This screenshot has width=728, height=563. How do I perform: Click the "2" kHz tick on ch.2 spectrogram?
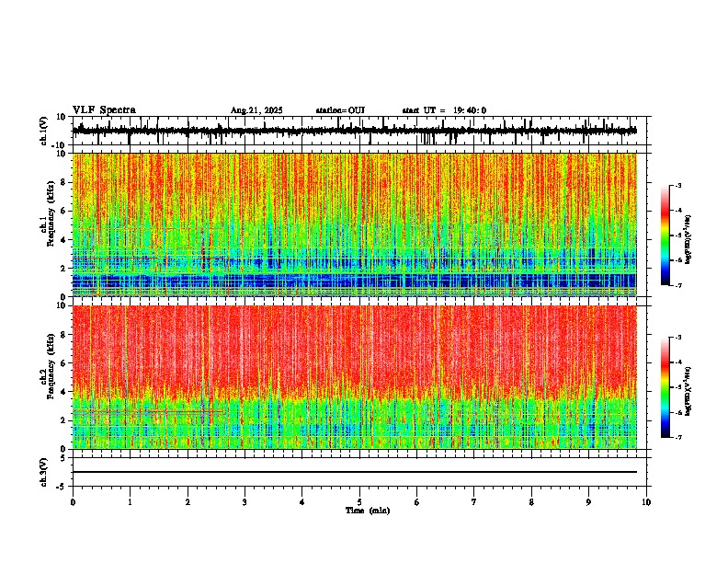point(63,420)
